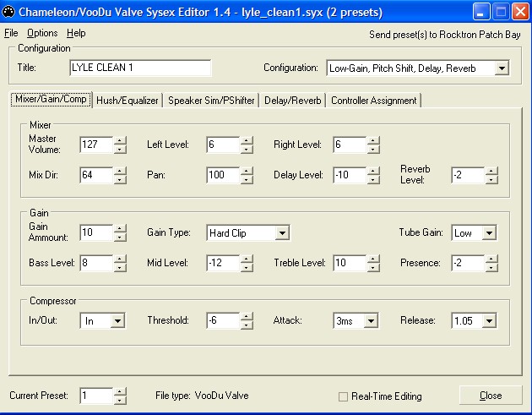Increase Bass Level with up arrow

[x=120, y=259]
